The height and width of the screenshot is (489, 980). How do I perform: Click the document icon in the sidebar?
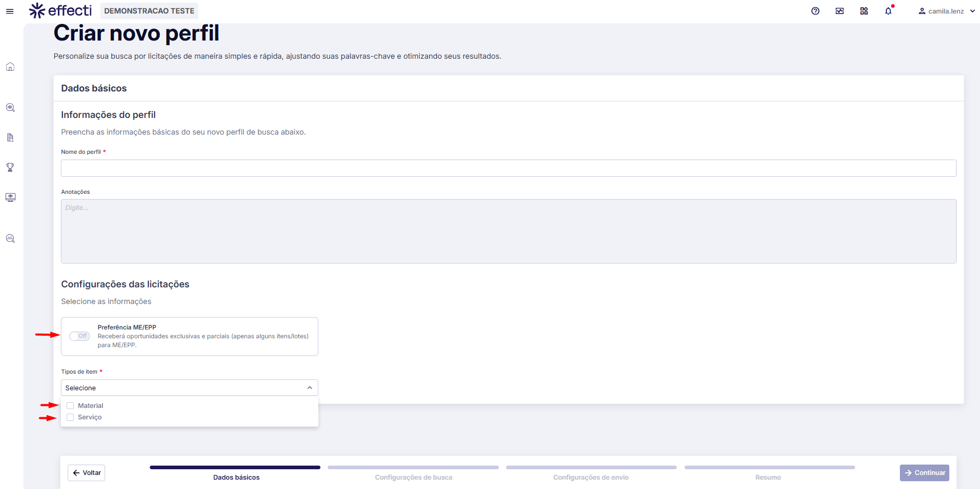click(10, 138)
